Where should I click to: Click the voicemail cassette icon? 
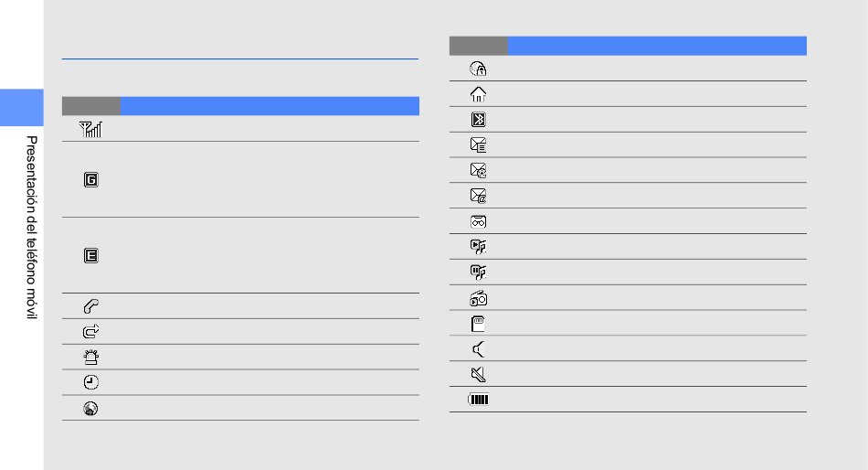(x=478, y=221)
